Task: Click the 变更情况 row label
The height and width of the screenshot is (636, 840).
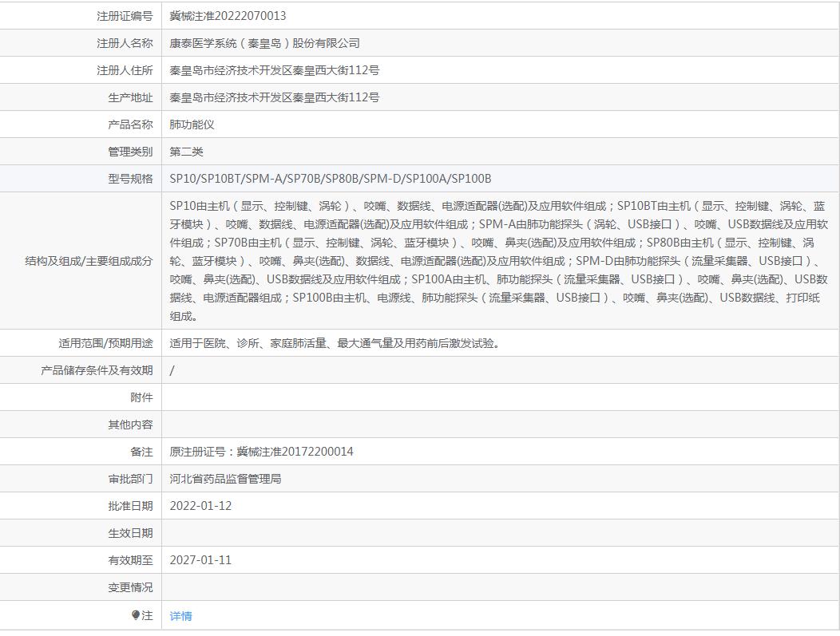Action: [x=130, y=588]
